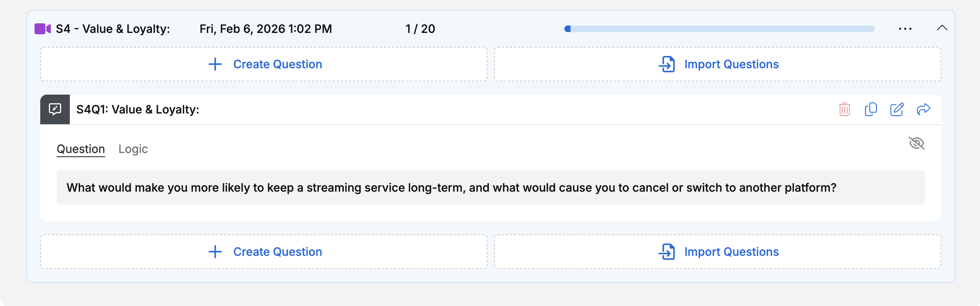Toggle visibility of question S4Q1
The width and height of the screenshot is (980, 306).
pyautogui.click(x=916, y=144)
